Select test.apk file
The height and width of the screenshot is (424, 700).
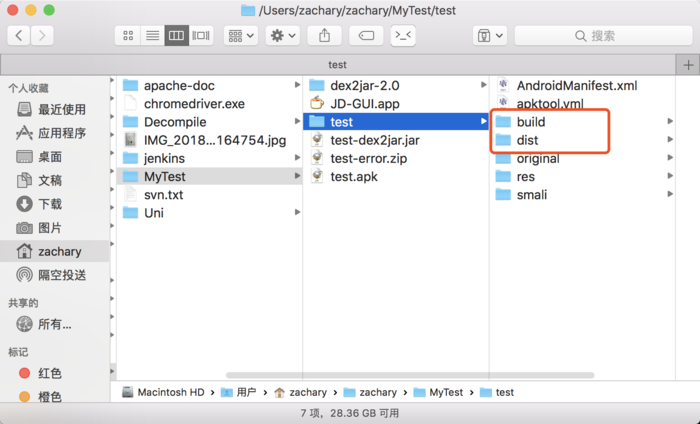396,176
